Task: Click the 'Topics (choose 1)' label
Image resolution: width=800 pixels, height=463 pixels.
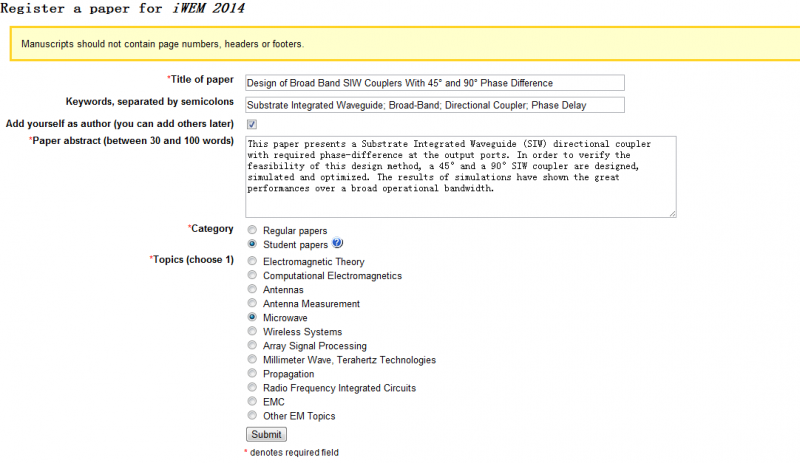Action: coord(191,259)
